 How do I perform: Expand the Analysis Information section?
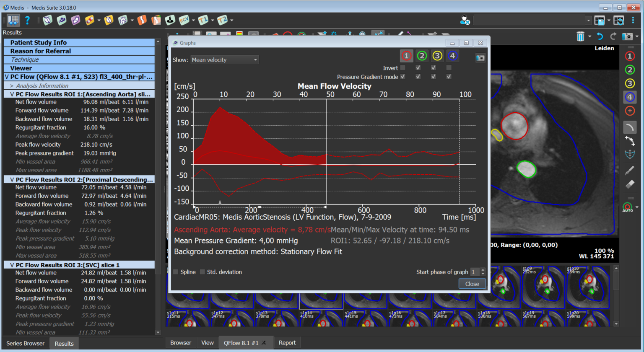[x=12, y=86]
